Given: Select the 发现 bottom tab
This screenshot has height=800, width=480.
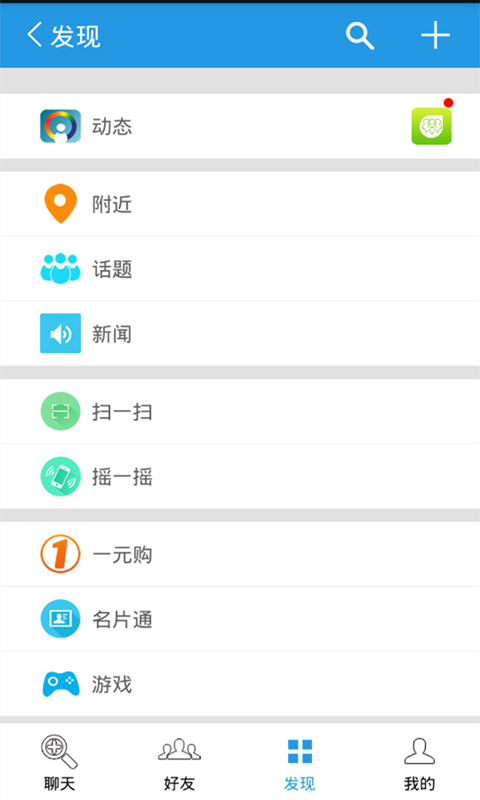Looking at the screenshot, I should coord(299,763).
